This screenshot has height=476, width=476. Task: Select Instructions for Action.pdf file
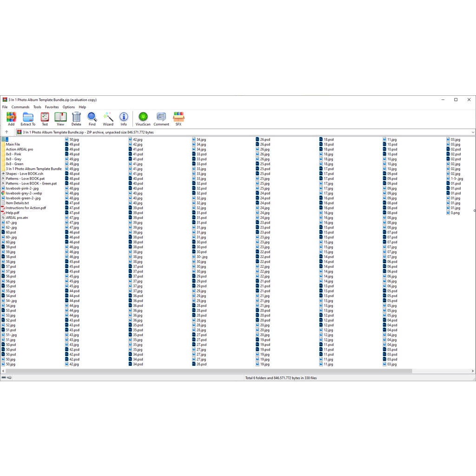click(26, 208)
